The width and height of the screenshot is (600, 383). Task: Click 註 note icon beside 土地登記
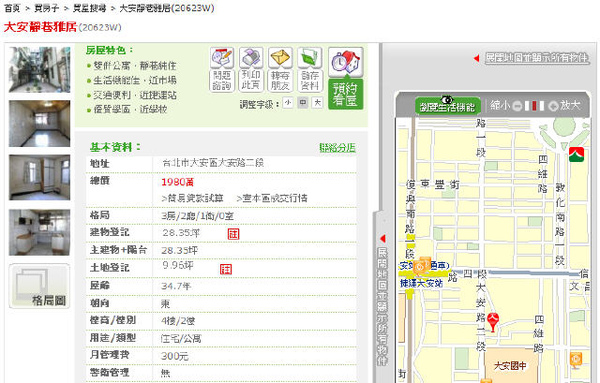(x=226, y=269)
